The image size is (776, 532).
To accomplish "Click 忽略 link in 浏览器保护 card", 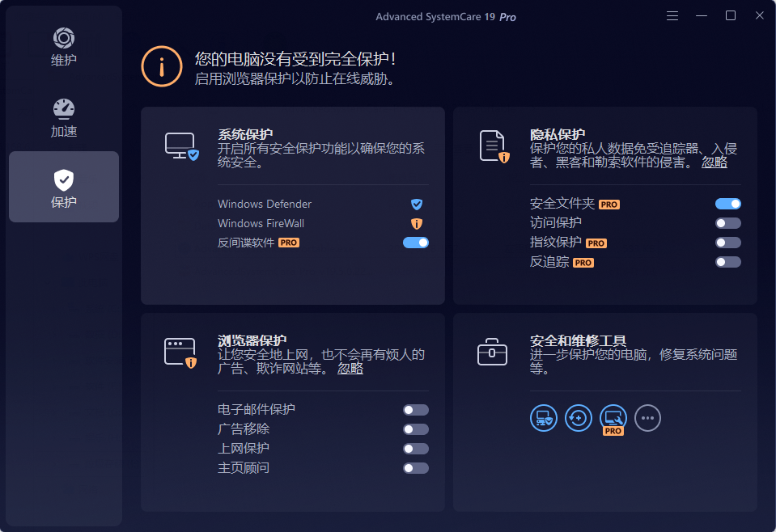I will point(350,369).
